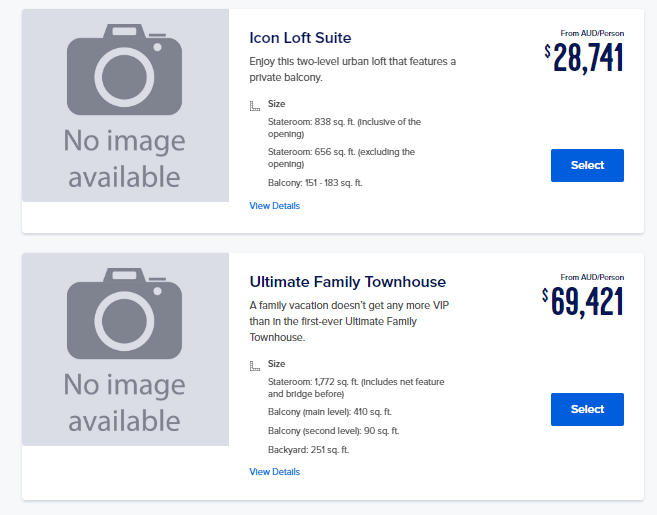
Task: Click the two-level urban loft description
Action: pyautogui.click(x=352, y=69)
